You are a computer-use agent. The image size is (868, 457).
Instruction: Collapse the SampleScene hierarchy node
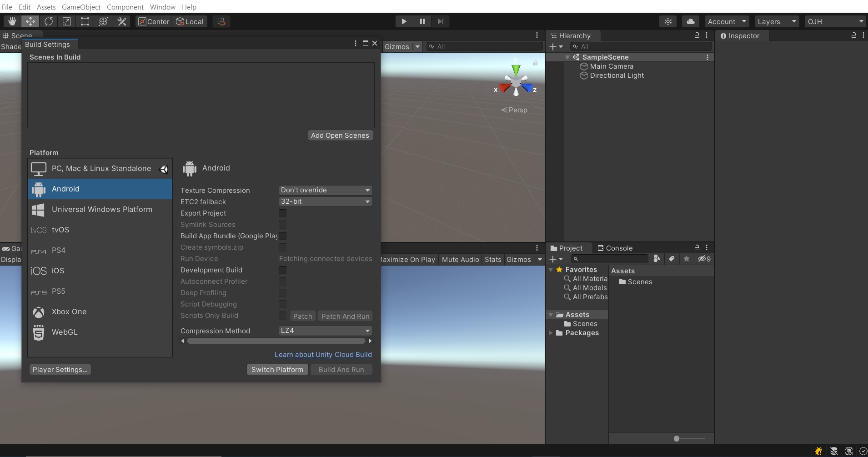567,57
